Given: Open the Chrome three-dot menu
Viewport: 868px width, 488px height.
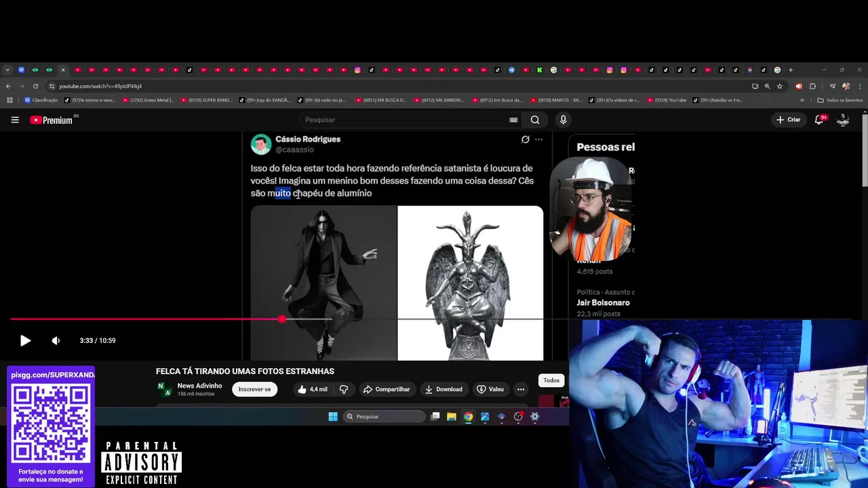Looking at the screenshot, I should click(859, 86).
